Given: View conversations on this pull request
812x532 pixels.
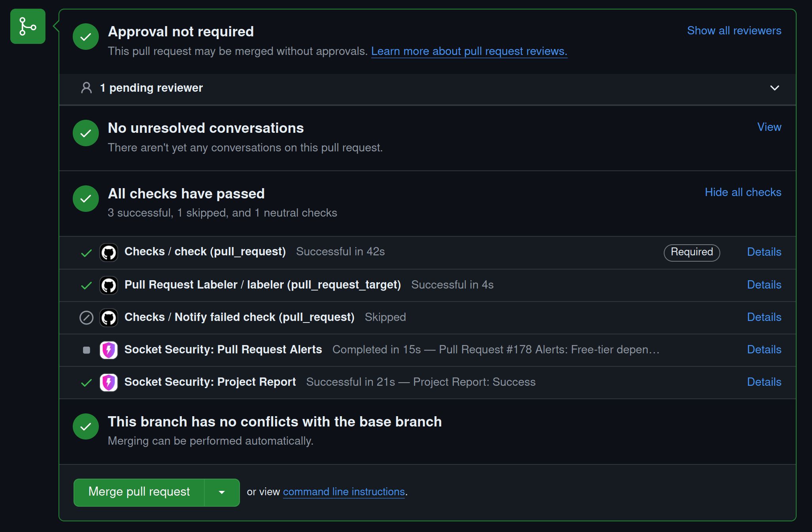Looking at the screenshot, I should (769, 127).
